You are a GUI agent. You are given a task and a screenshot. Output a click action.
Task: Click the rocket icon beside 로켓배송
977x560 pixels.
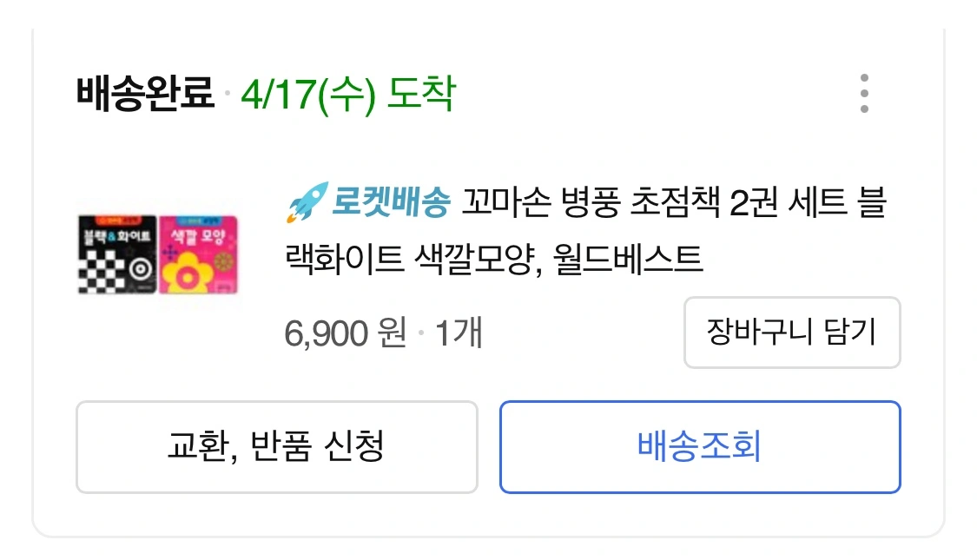pos(307,203)
